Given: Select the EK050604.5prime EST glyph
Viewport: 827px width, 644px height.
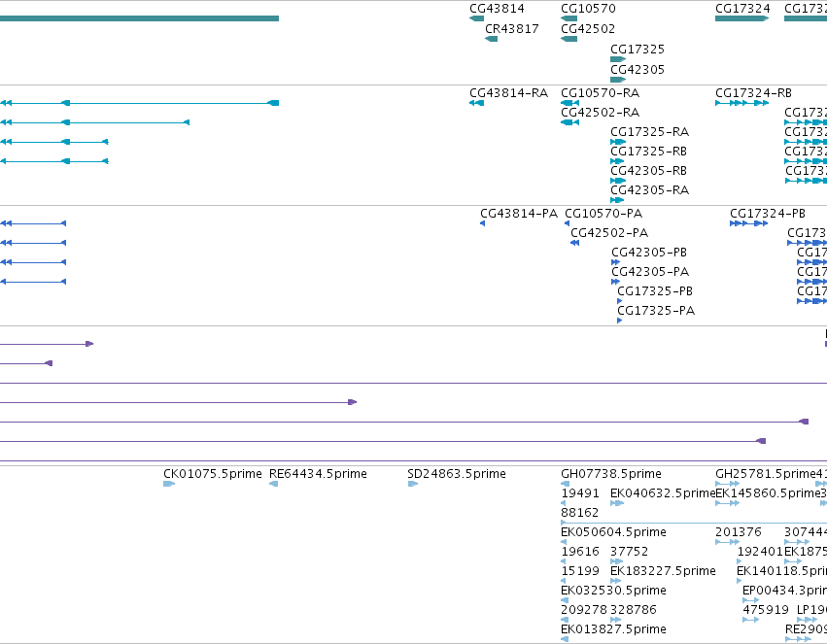Looking at the screenshot, I should pos(564,542).
